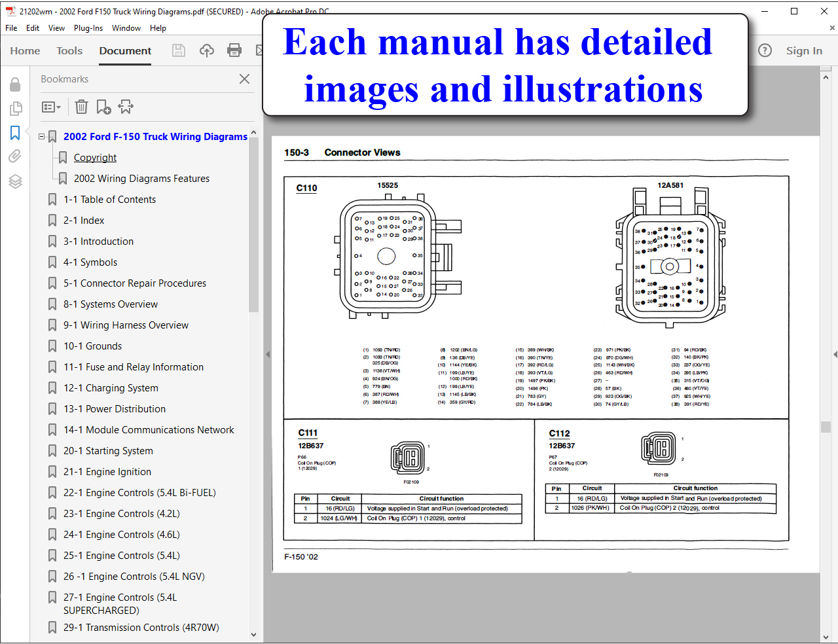Click document scrollbar up arrow
Image resolution: width=838 pixels, height=644 pixels.
(826, 77)
